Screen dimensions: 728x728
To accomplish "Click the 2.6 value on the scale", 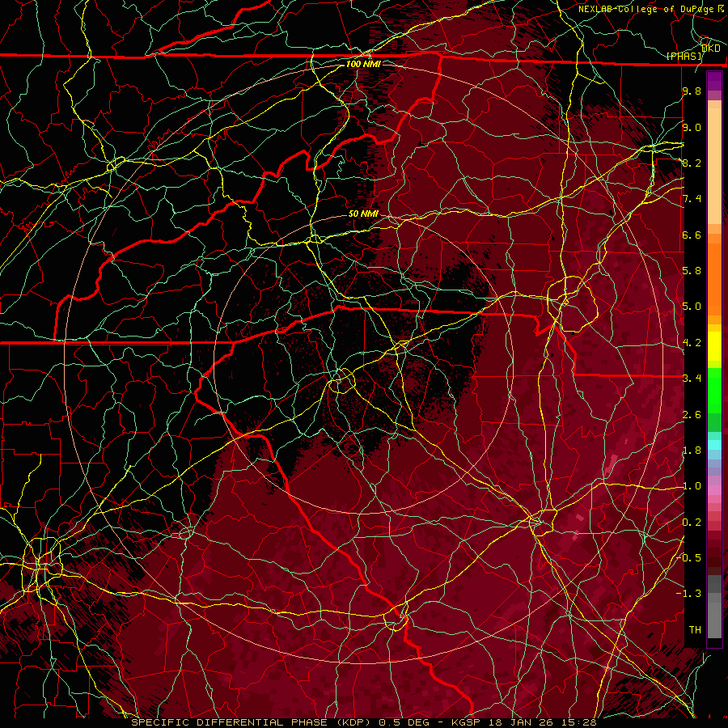I will (692, 414).
